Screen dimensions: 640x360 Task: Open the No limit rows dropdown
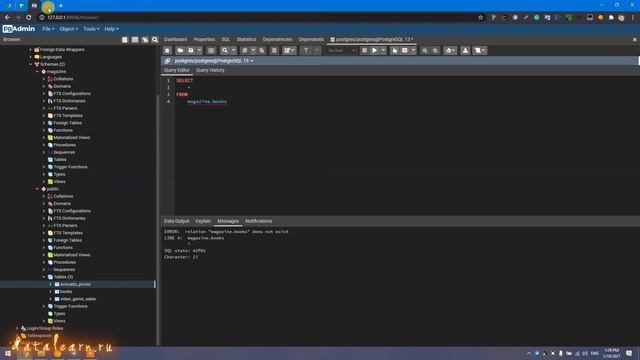(342, 51)
